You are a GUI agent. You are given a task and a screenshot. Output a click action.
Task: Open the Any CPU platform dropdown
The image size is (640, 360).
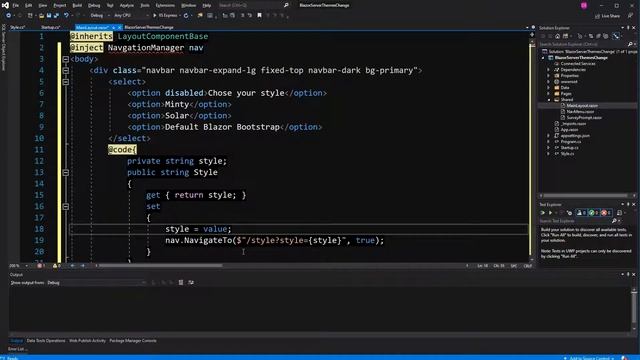point(131,16)
